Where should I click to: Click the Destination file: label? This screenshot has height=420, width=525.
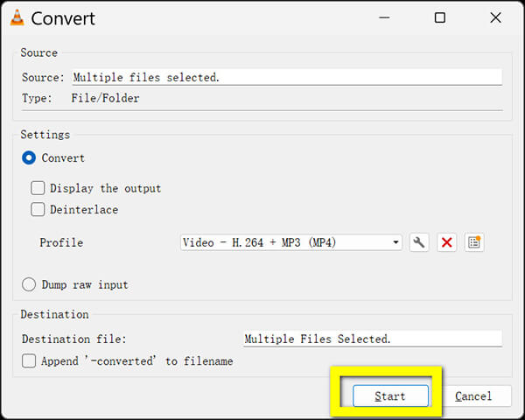74,339
